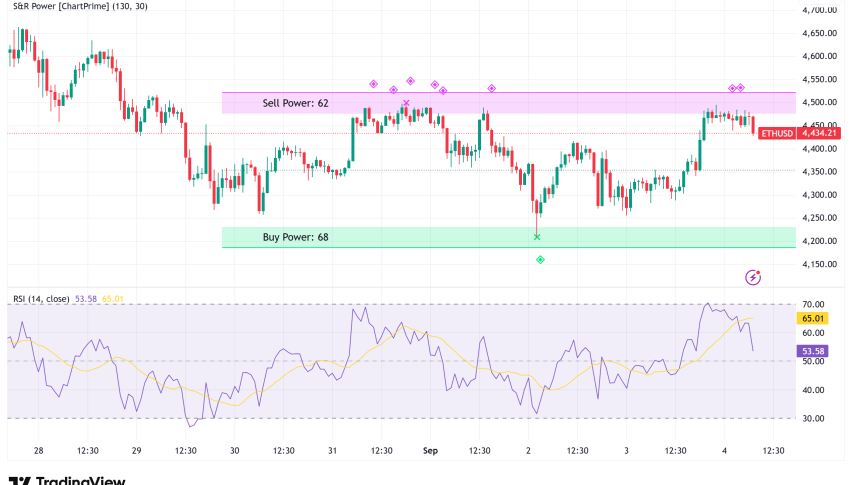Click the ETHUSD price label tag
This screenshot has width=852, height=485.
[776, 133]
